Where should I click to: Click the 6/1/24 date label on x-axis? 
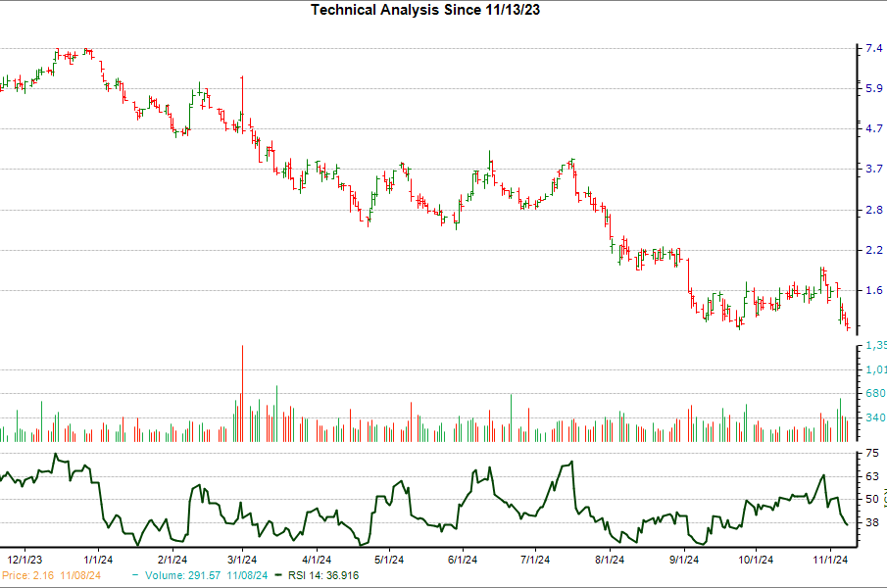pyautogui.click(x=462, y=560)
